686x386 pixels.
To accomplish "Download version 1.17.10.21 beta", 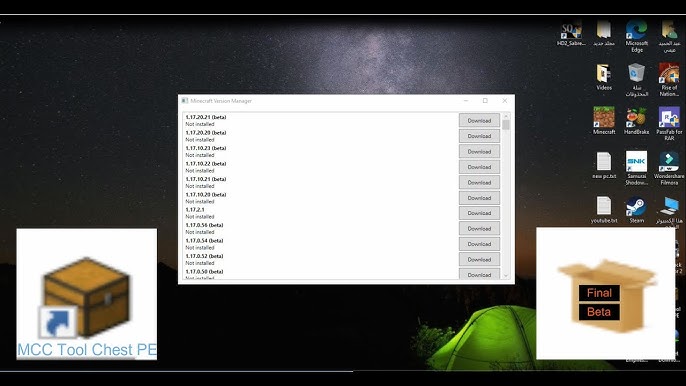I will tap(479, 182).
